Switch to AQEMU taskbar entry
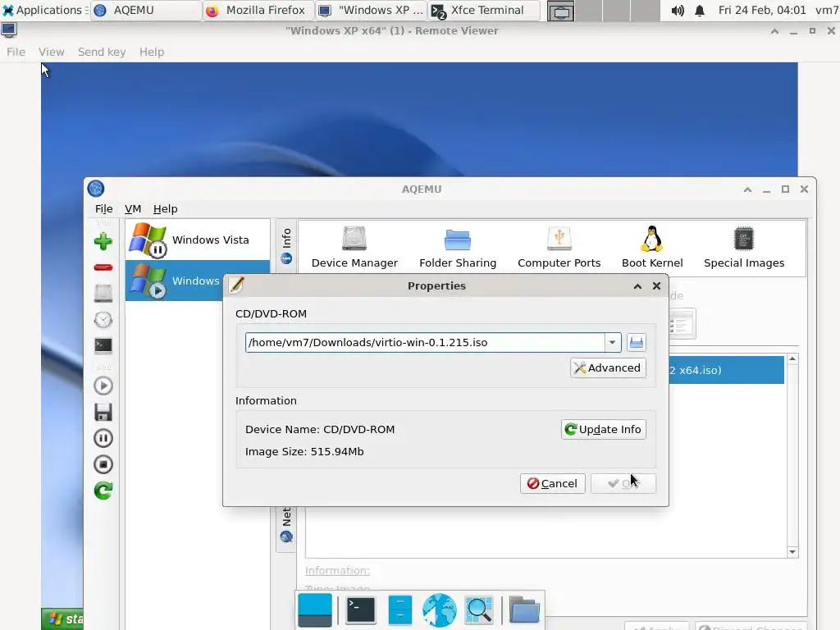 [x=146, y=10]
